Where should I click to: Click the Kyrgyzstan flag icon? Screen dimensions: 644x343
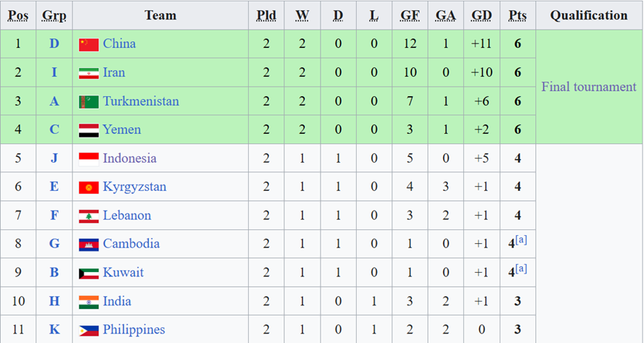coord(89,188)
